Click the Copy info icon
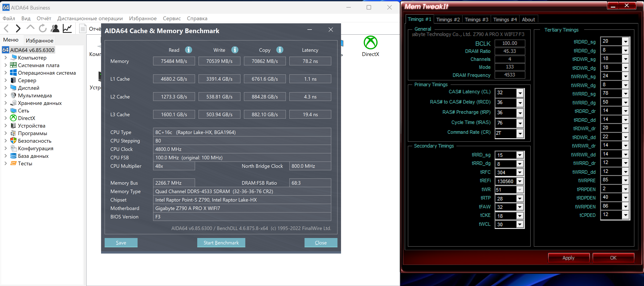This screenshot has height=286, width=644. click(280, 50)
